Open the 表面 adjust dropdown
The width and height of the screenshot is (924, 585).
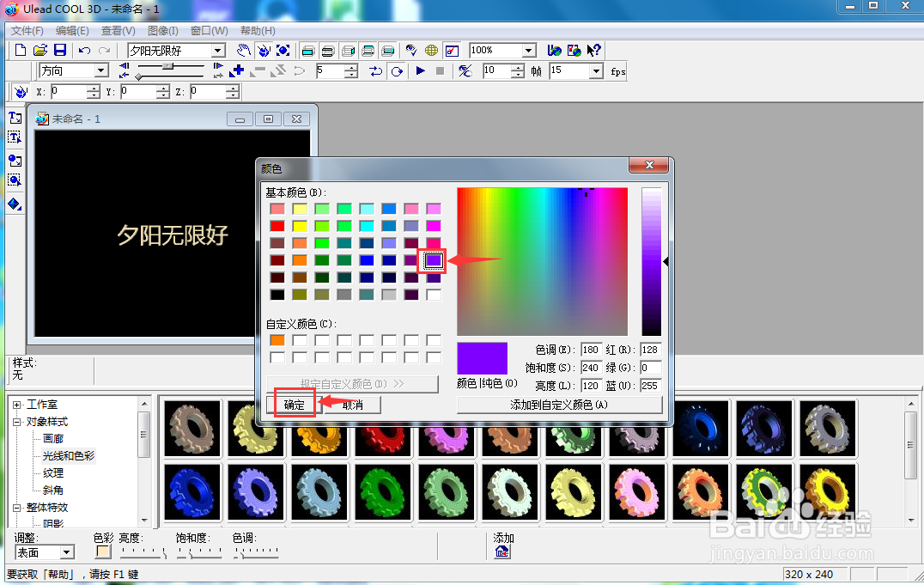tap(67, 552)
